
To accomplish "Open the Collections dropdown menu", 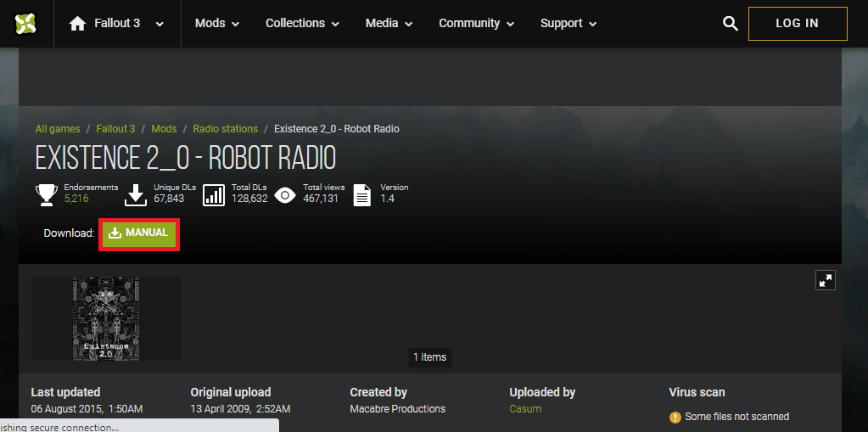I will tap(302, 23).
